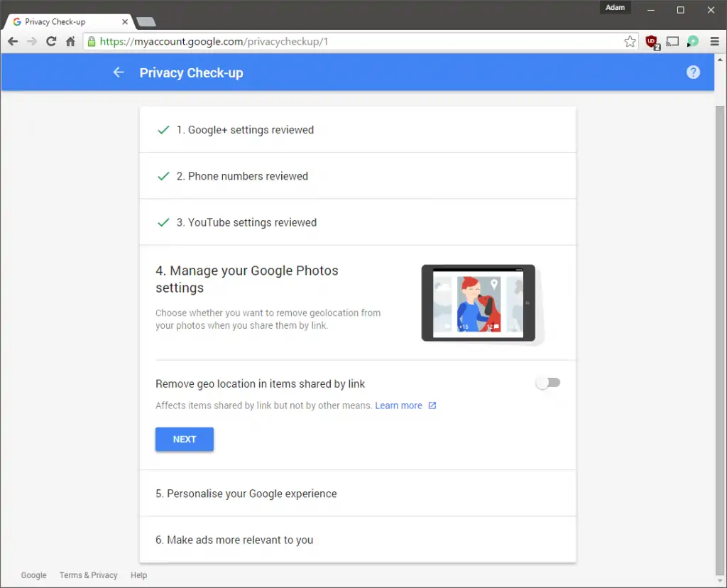Click the Manage your Google Photos settings heading
The height and width of the screenshot is (588, 727).
click(x=246, y=279)
